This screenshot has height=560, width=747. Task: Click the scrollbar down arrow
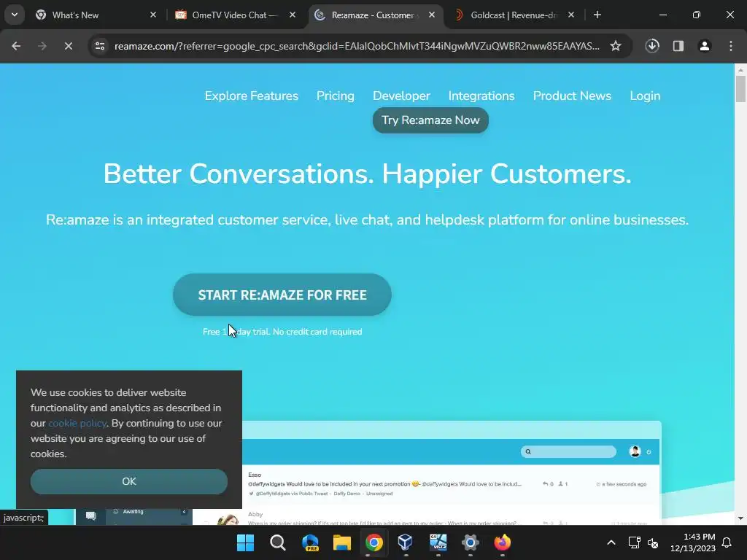tap(740, 518)
